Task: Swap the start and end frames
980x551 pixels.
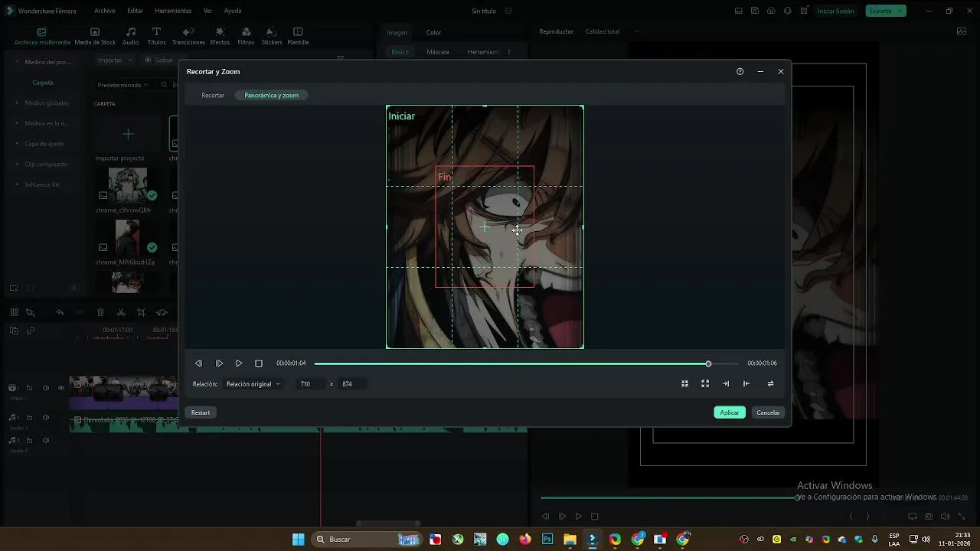Action: (770, 384)
